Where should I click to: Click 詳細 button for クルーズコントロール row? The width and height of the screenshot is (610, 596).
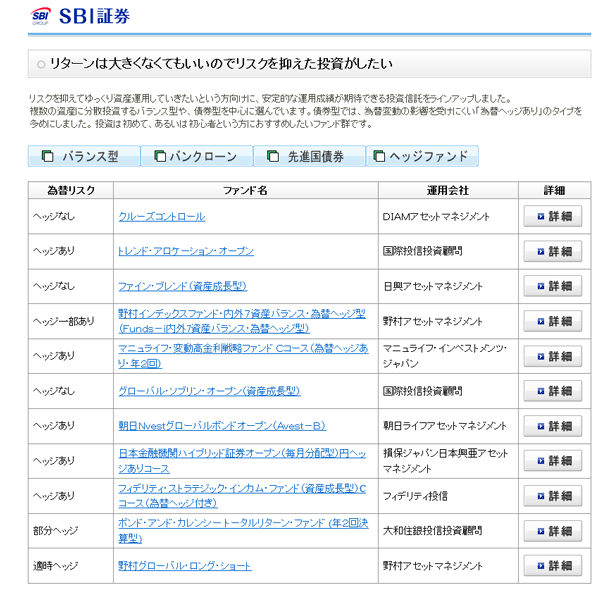click(x=553, y=216)
